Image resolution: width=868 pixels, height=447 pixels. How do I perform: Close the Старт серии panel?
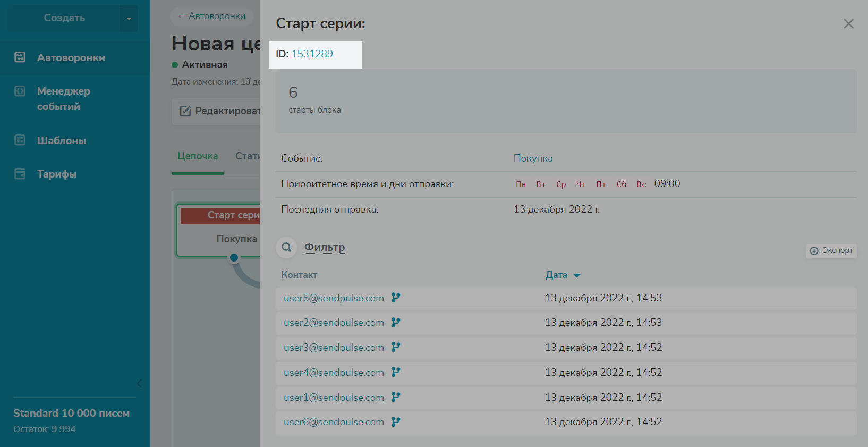tap(848, 24)
